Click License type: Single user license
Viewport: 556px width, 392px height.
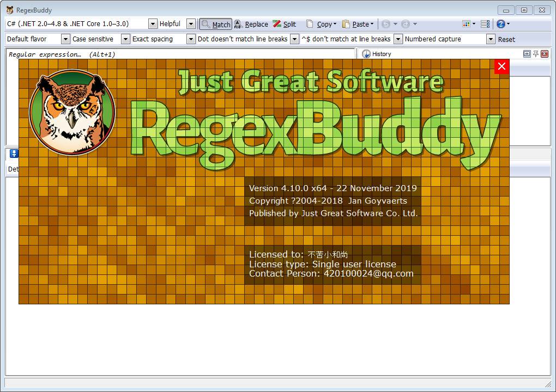point(322,264)
